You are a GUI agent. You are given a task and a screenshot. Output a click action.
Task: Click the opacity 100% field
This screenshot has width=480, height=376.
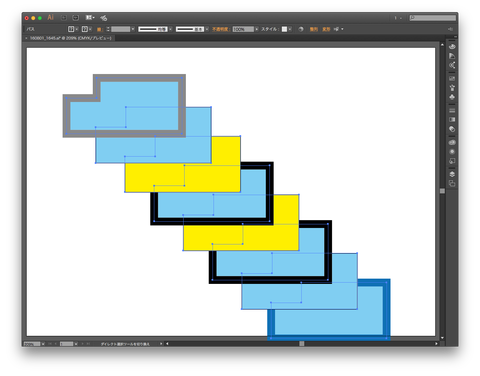pyautogui.click(x=243, y=29)
